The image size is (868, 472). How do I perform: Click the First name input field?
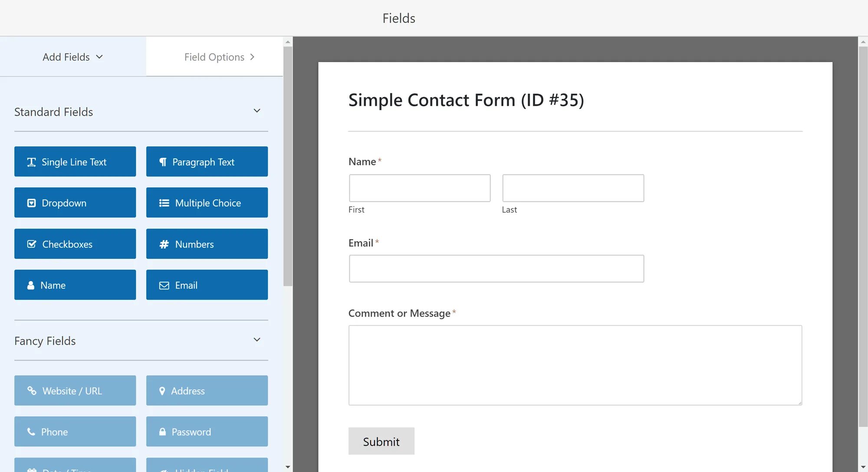(x=420, y=188)
